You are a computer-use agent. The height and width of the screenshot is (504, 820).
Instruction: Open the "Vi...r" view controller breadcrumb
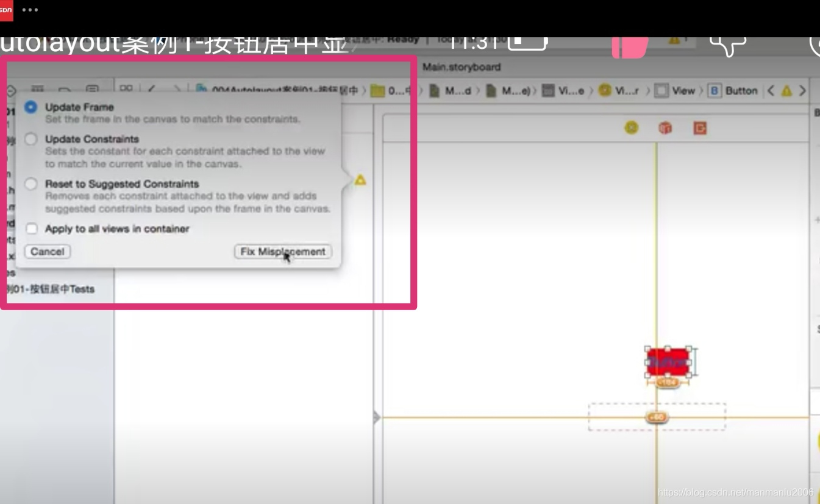(x=619, y=91)
